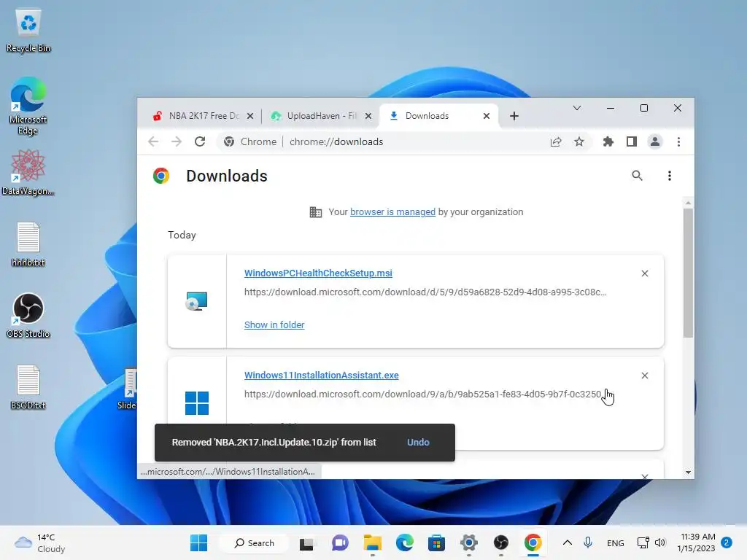Show WindowsPCHealthCheckSetup.msi in folder
This screenshot has width=747, height=560.
[274, 324]
